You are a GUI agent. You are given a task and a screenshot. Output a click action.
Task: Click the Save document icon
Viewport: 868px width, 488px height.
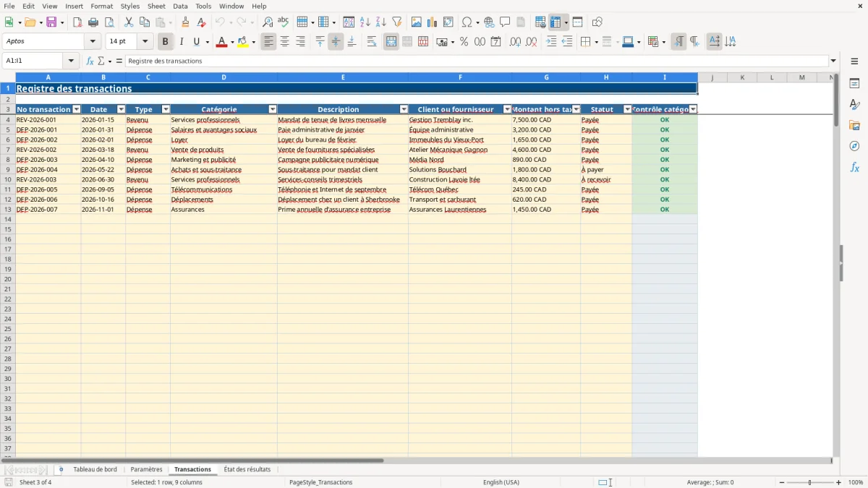51,22
